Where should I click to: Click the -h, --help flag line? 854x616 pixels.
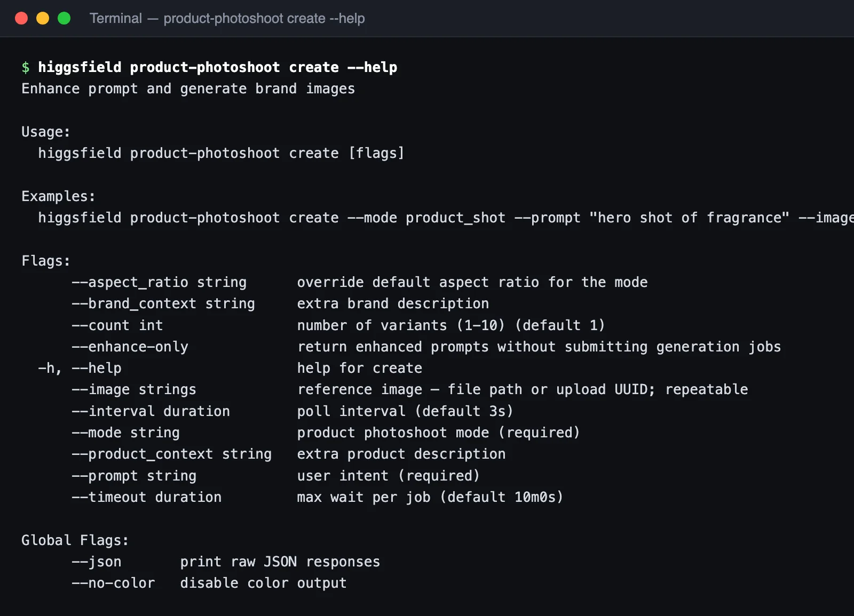click(x=80, y=368)
